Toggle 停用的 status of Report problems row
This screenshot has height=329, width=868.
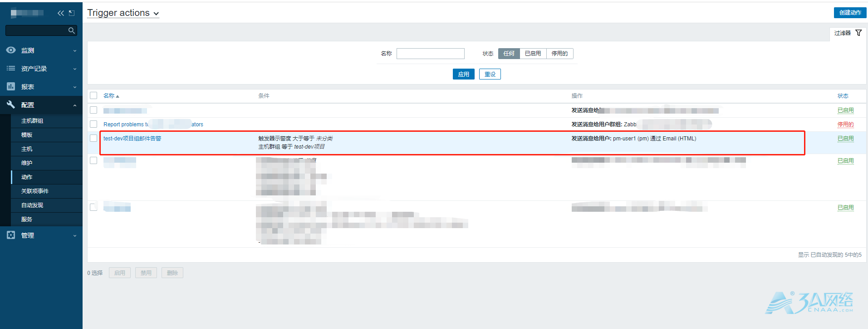point(845,124)
